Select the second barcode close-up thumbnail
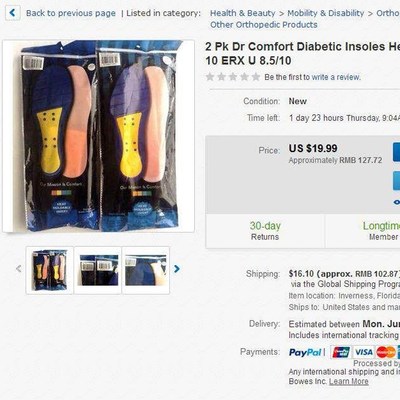This screenshot has width=400, height=400. point(98,270)
